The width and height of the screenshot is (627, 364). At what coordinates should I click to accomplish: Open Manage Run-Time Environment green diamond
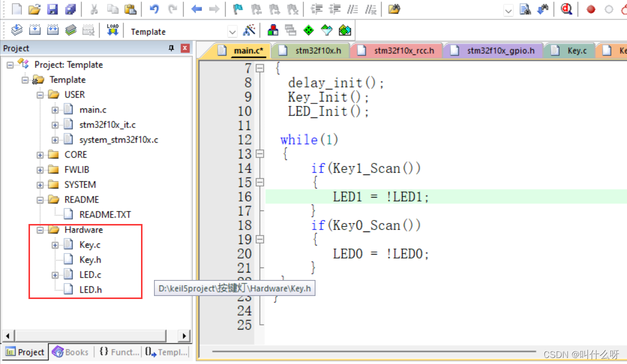click(x=308, y=30)
